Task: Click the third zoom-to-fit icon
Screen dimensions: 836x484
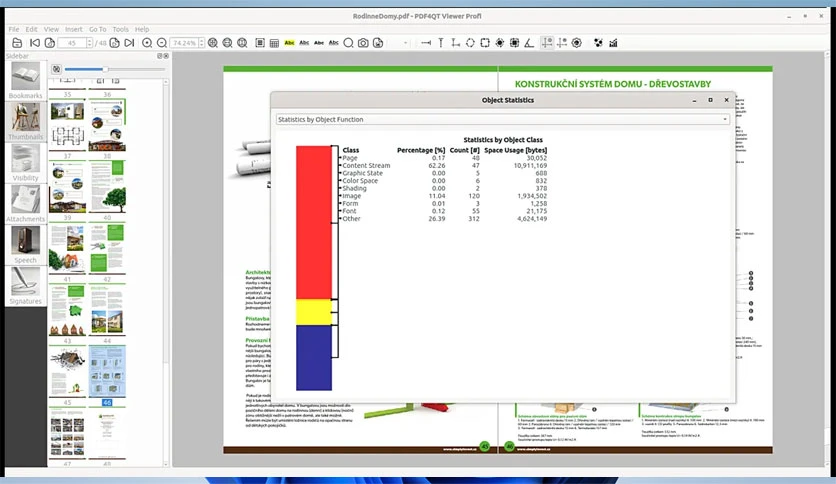Action: [243, 43]
